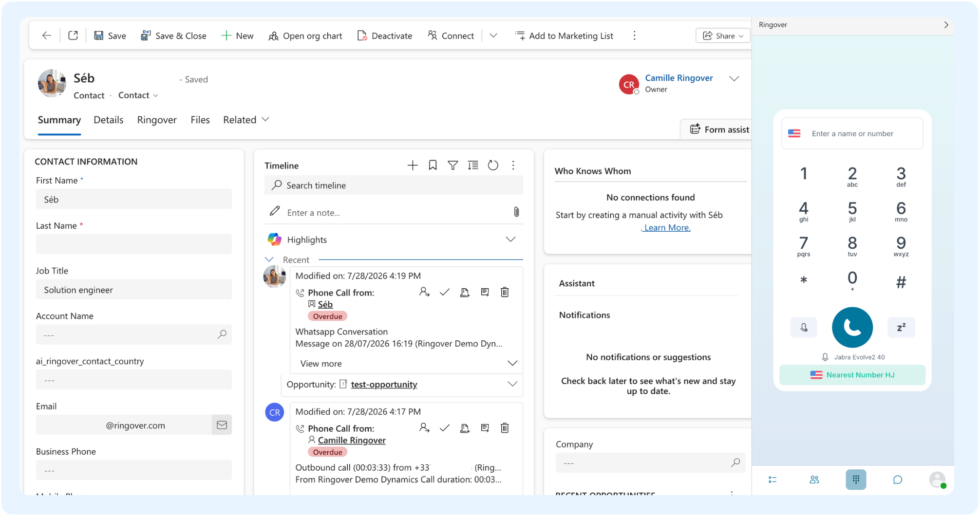Open the test-opportunity link
This screenshot has width=980, height=516.
(384, 385)
